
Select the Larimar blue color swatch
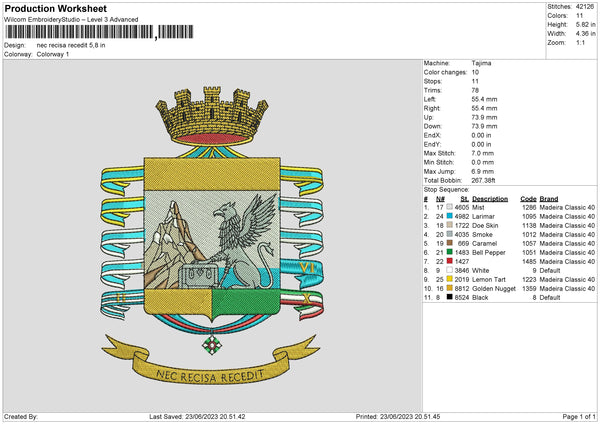(x=450, y=216)
